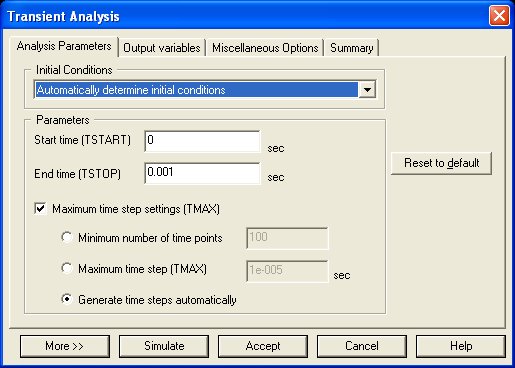Screen dimensions: 515x368
Task: Select Generate time steps automatically radio
Action: 67,299
